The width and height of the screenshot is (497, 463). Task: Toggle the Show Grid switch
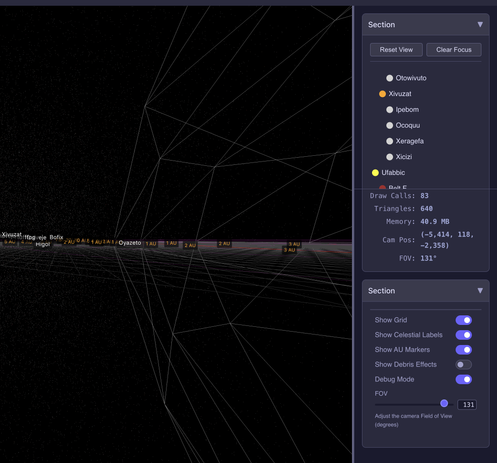(464, 320)
